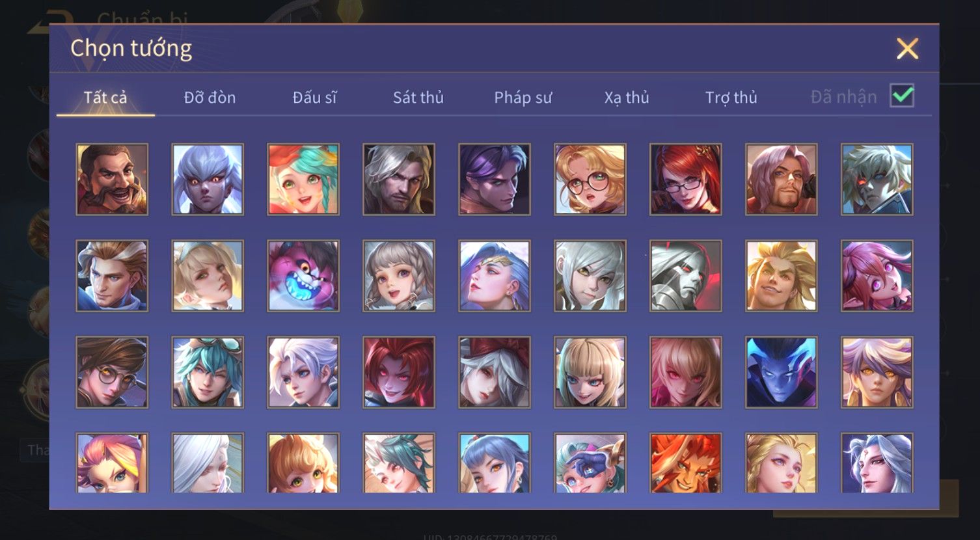
Task: Switch to the Xạ thủ tab
Action: coord(627,98)
